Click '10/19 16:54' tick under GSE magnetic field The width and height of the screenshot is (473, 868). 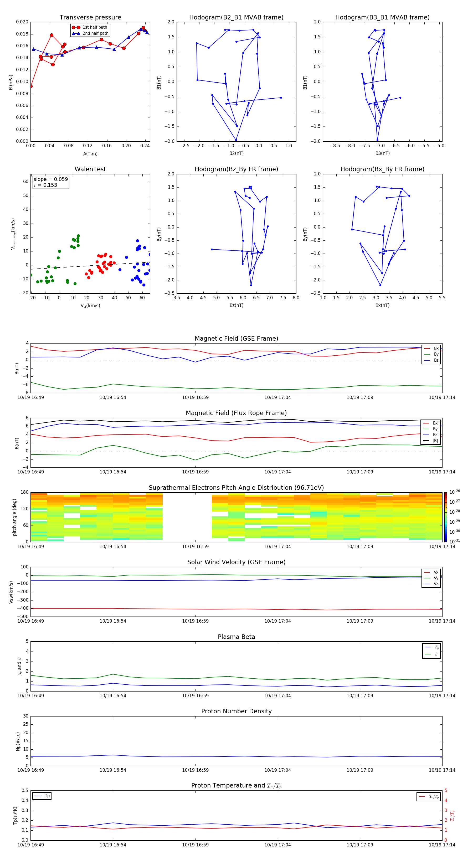113,398
